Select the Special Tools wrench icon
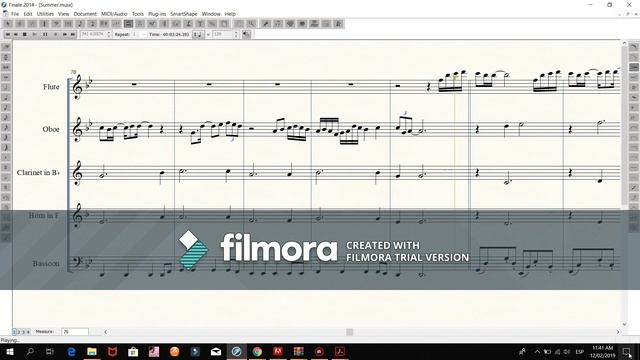The width and height of the screenshot is (640, 360). (266, 24)
